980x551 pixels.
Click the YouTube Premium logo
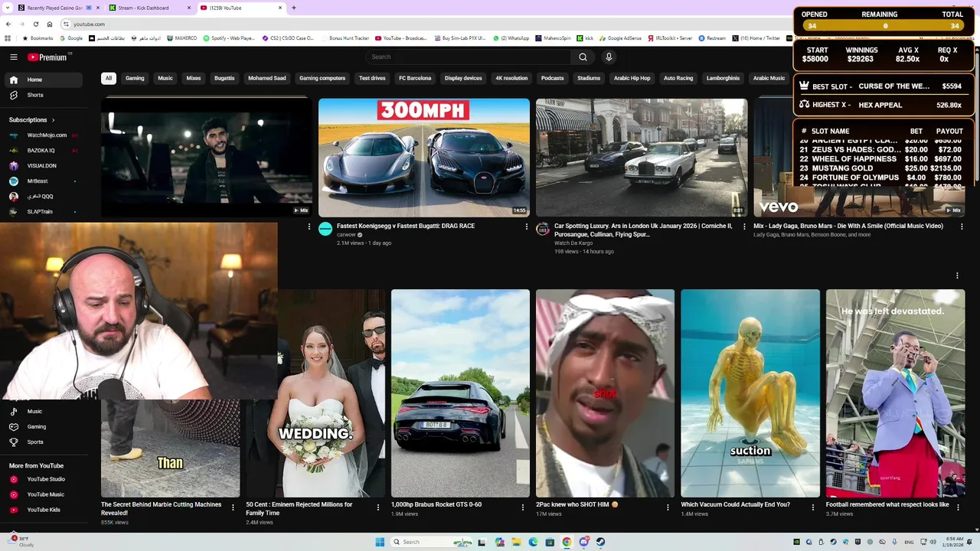[x=47, y=57]
